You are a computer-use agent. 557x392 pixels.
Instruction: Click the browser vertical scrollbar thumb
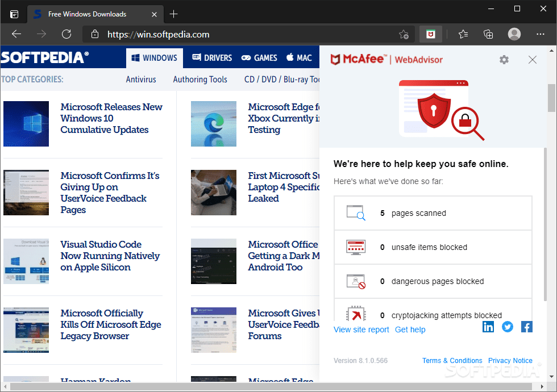click(551, 98)
